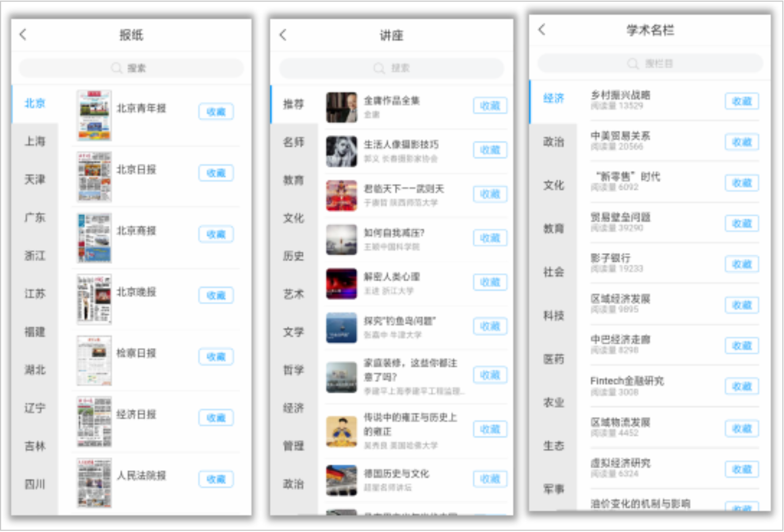Focus the search box on 报纸 screen
Viewport: 784px width, 532px height.
[x=131, y=68]
